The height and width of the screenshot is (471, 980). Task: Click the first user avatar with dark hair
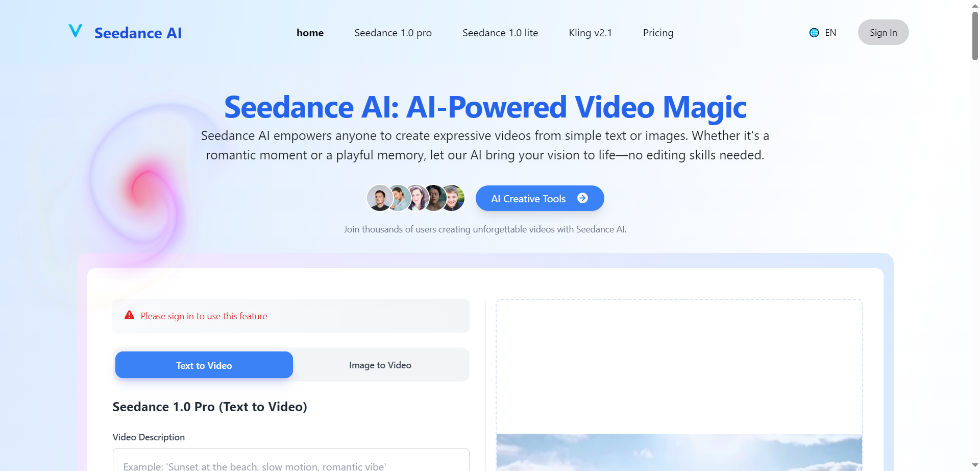click(x=380, y=198)
